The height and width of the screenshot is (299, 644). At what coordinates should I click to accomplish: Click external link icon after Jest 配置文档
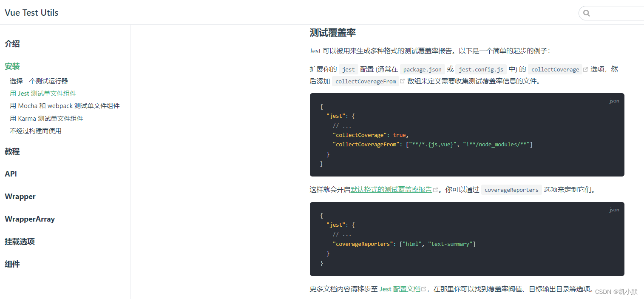424,288
